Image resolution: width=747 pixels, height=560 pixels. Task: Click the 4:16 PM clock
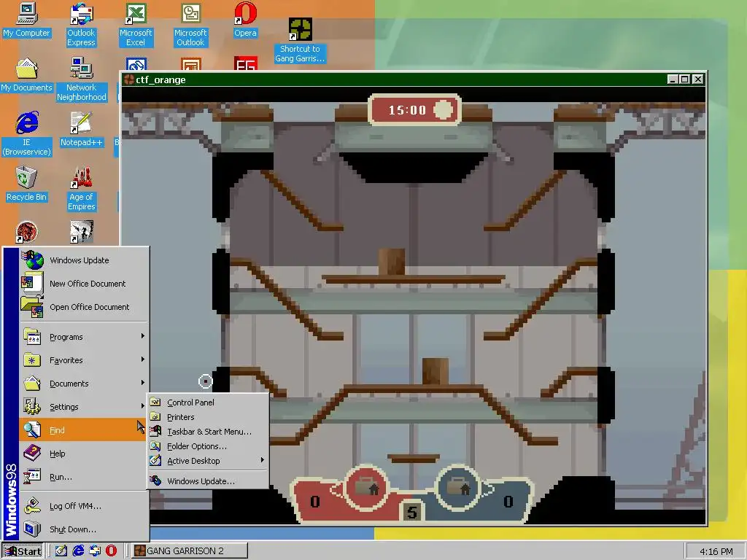coord(716,551)
